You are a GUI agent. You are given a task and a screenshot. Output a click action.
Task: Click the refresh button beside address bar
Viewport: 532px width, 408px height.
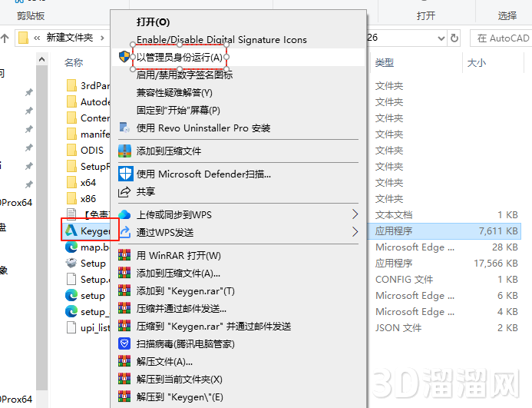click(454, 38)
